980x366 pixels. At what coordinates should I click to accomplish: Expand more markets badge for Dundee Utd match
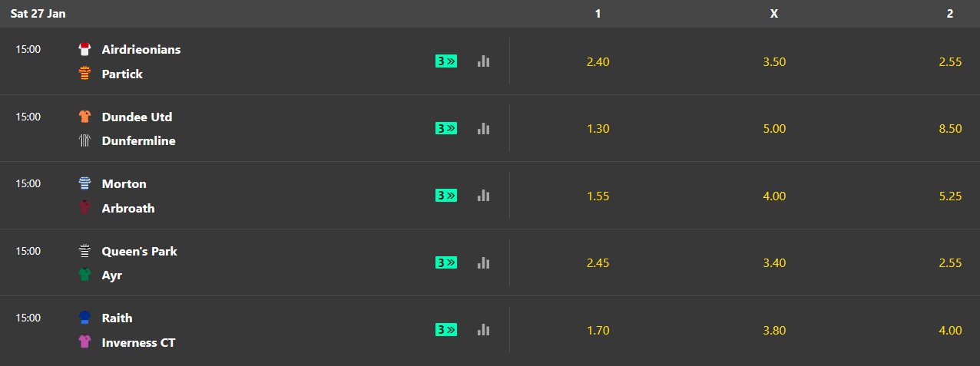pyautogui.click(x=446, y=128)
